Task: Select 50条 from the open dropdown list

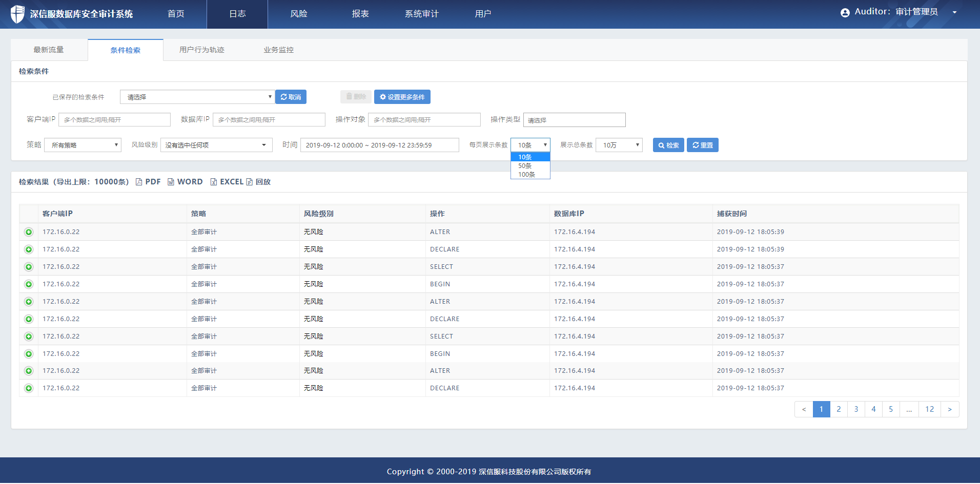Action: point(525,166)
